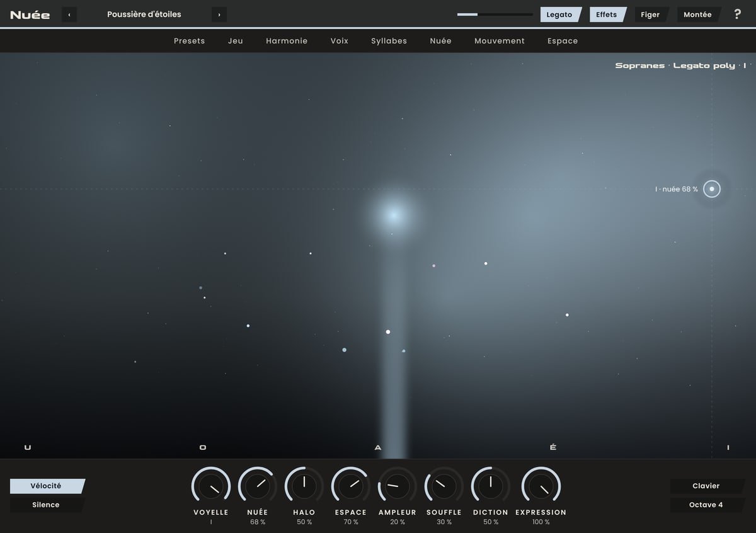Click the Espace knob
This screenshot has height=533, width=756.
(x=351, y=486)
